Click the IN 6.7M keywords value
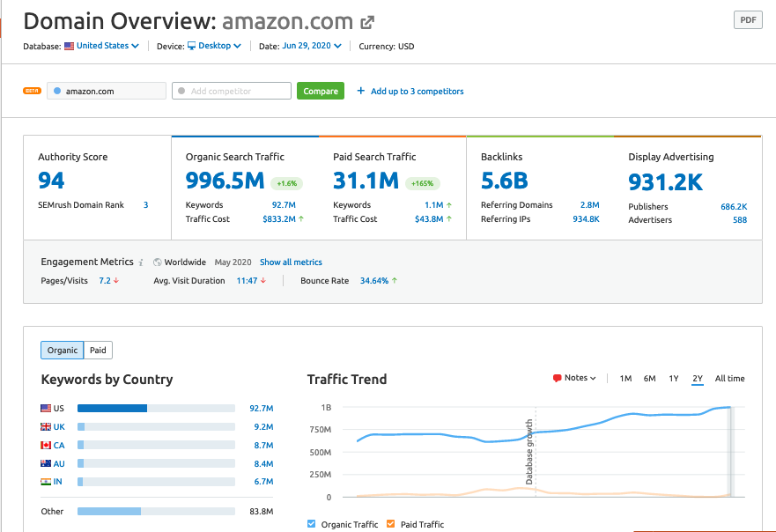Image resolution: width=776 pixels, height=532 pixels. pos(263,482)
